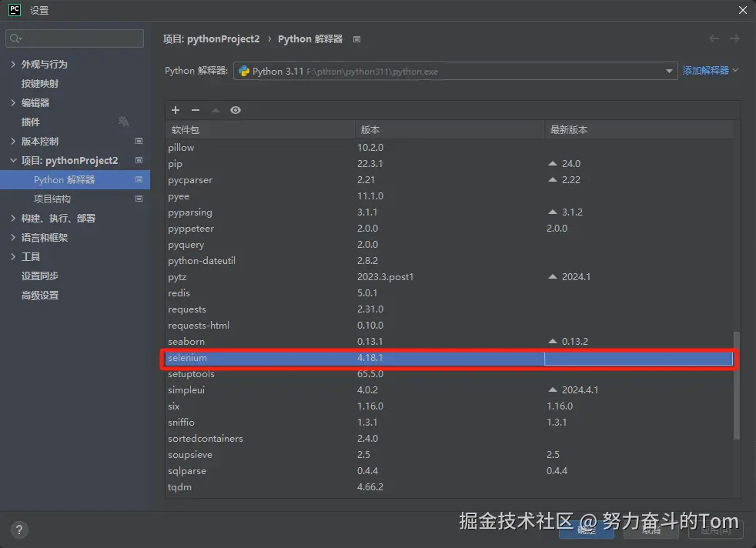Collapse the 项目: pythonProject2 section
The height and width of the screenshot is (548, 756).
(13, 161)
